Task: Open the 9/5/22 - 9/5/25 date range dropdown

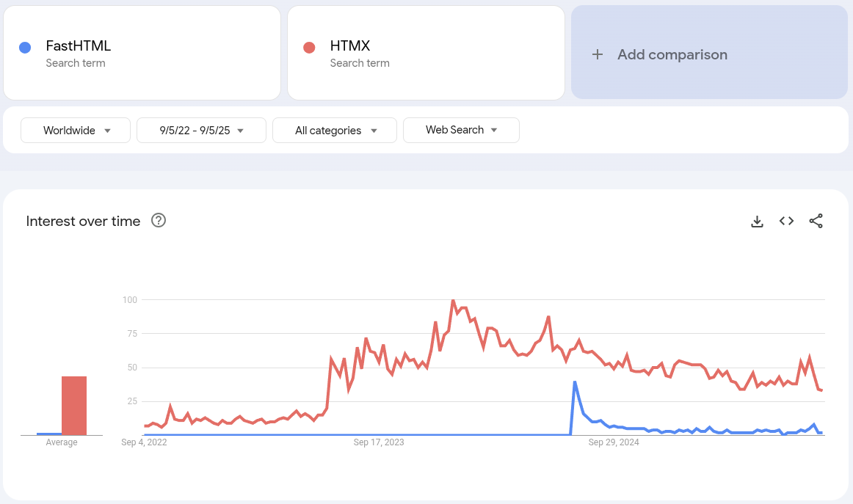Action: 201,131
